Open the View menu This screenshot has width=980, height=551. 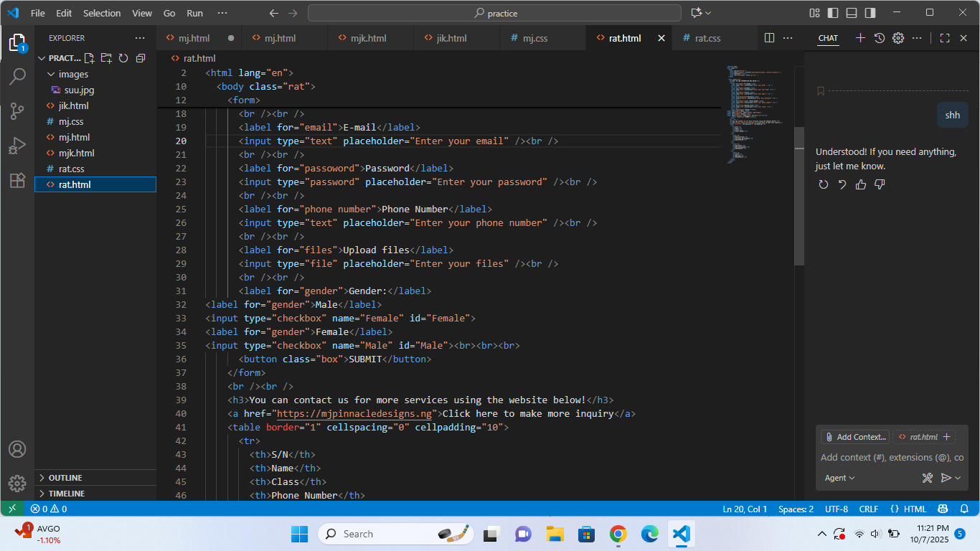pyautogui.click(x=141, y=12)
